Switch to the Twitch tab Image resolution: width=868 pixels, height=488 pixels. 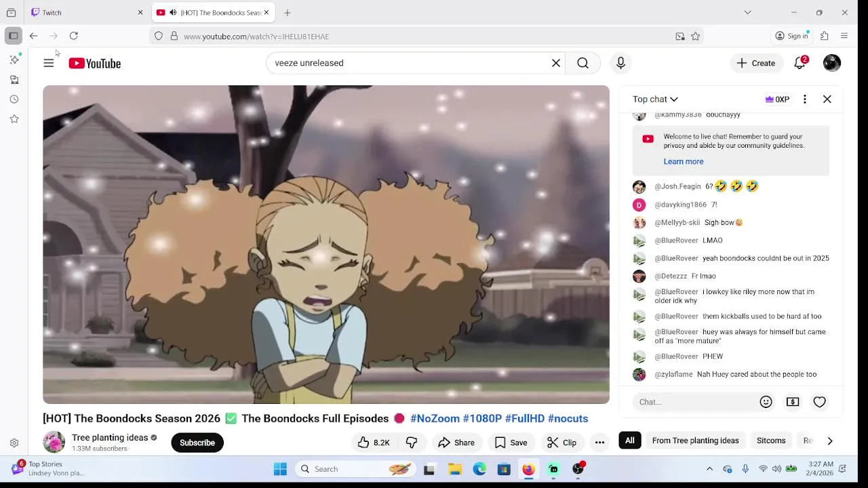point(87,12)
